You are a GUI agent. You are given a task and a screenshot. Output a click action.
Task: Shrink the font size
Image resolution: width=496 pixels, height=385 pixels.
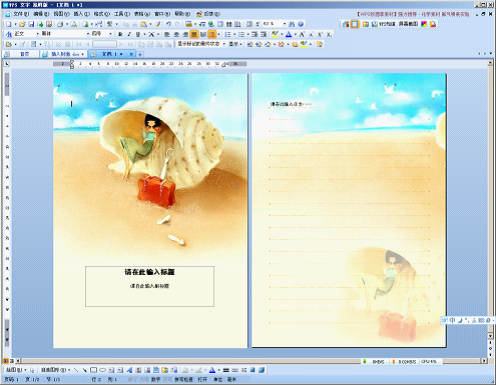pos(311,34)
